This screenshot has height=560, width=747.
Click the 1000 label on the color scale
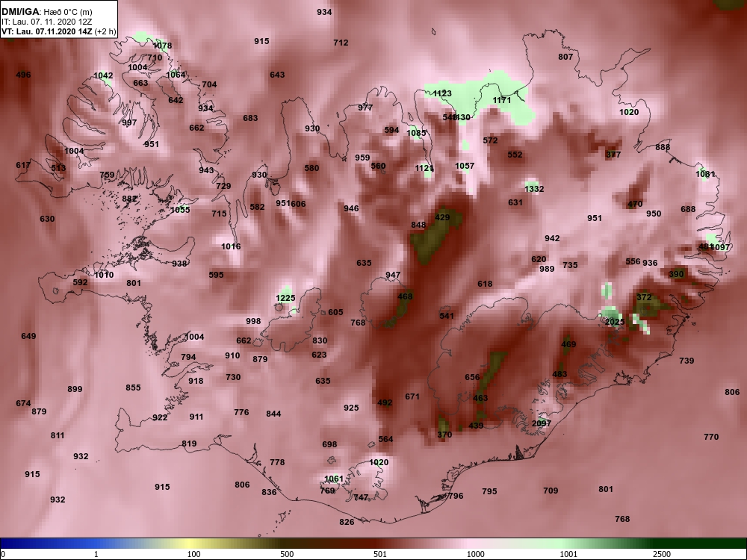[475, 554]
